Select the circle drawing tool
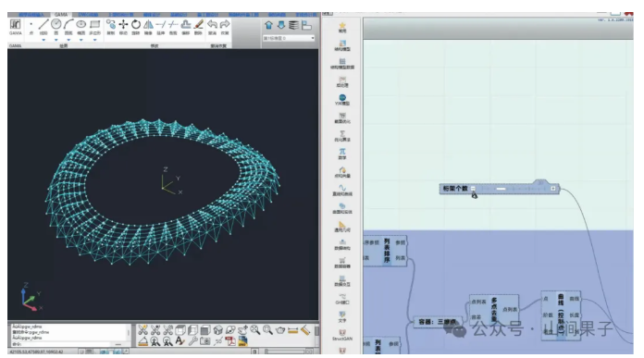Image resolution: width=644 pixels, height=358 pixels. coord(56,24)
